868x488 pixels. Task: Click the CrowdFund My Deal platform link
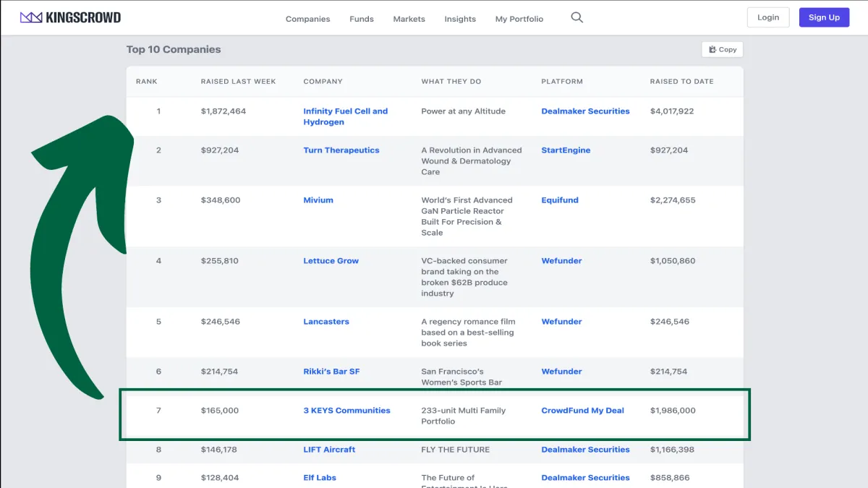tap(582, 411)
